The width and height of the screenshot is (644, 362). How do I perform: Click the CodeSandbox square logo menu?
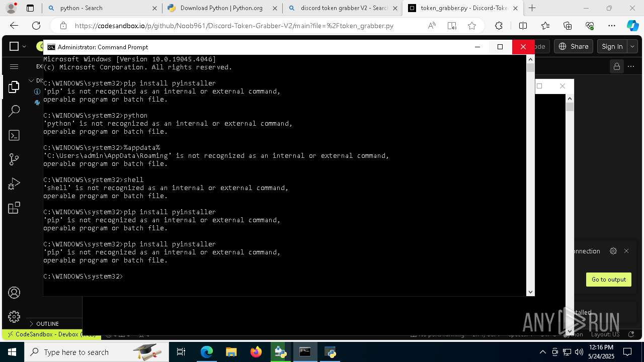pyautogui.click(x=14, y=46)
